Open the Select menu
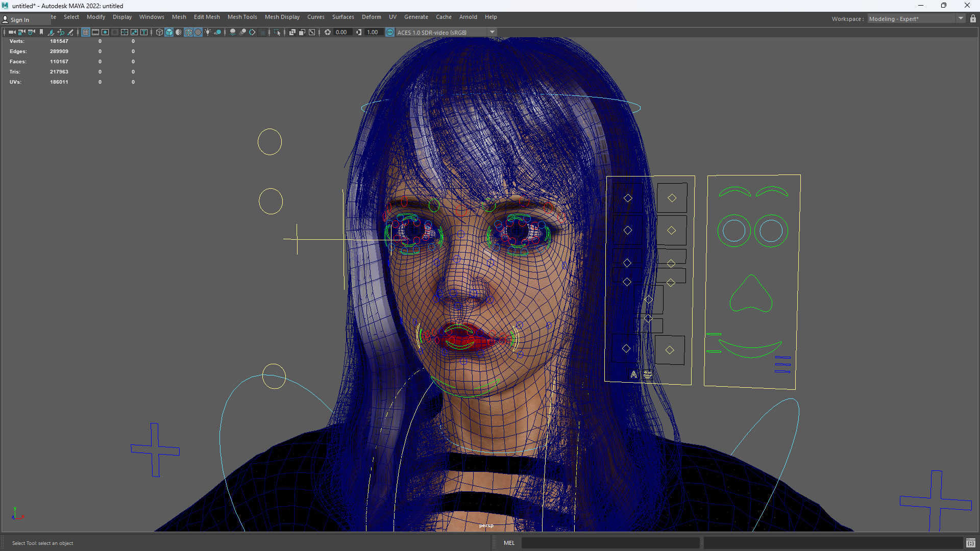 pos(71,17)
